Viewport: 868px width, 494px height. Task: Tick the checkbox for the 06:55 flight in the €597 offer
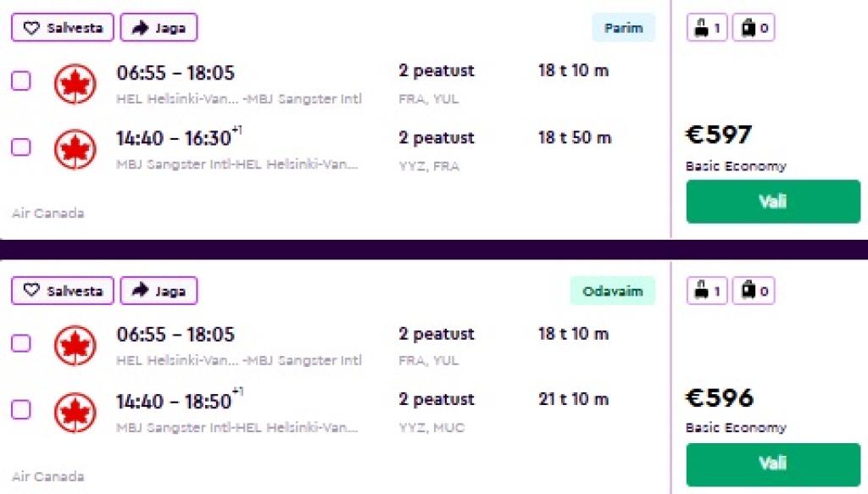(20, 81)
